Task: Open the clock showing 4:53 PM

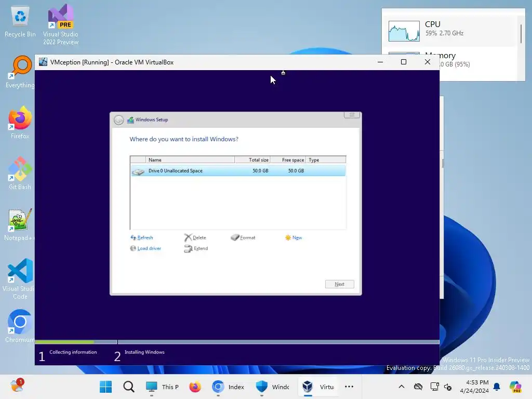Action: (474, 387)
